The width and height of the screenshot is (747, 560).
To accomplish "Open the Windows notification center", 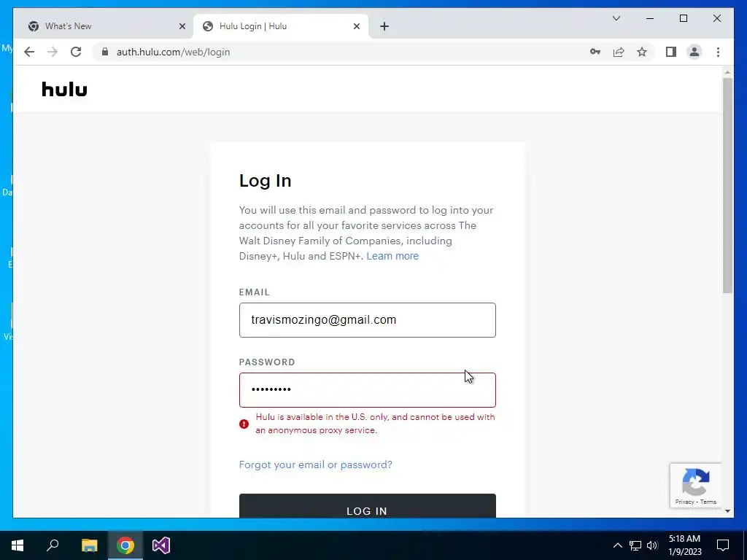I will point(723,545).
